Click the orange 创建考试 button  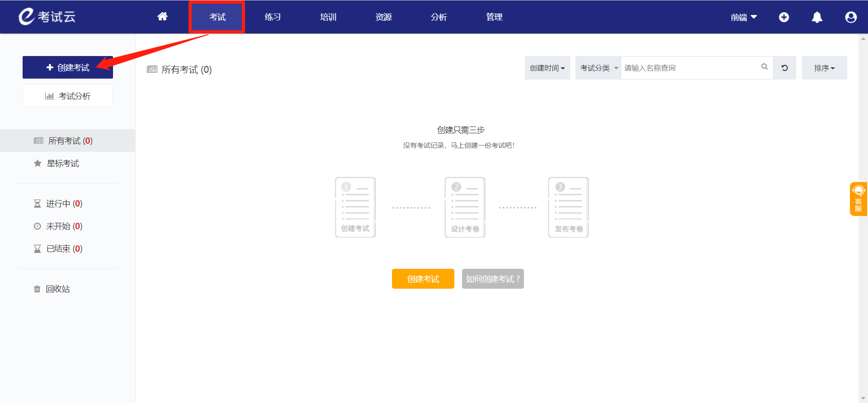click(x=423, y=279)
